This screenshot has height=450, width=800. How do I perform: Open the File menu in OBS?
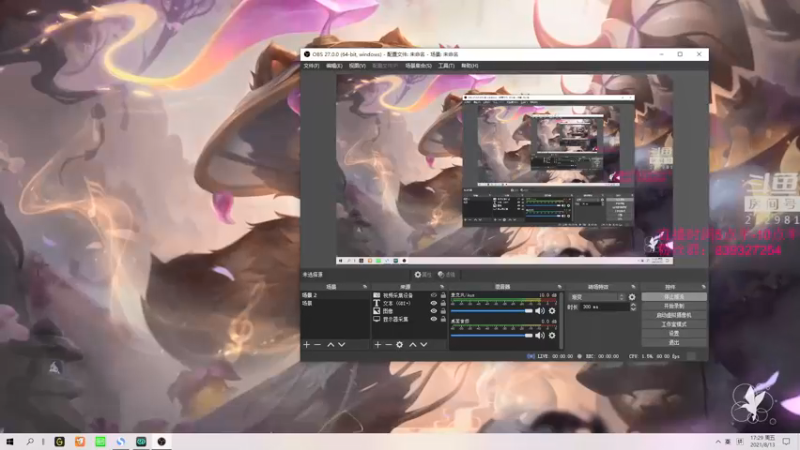[x=311, y=66]
